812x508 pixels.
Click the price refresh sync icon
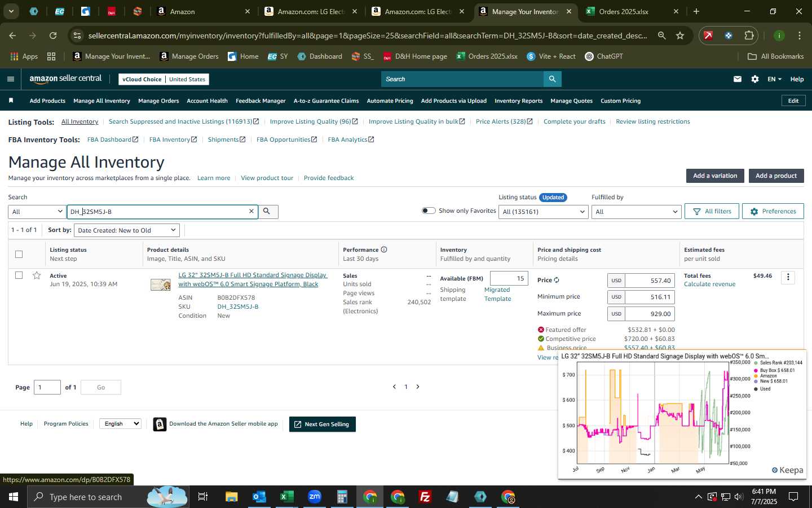pyautogui.click(x=557, y=280)
